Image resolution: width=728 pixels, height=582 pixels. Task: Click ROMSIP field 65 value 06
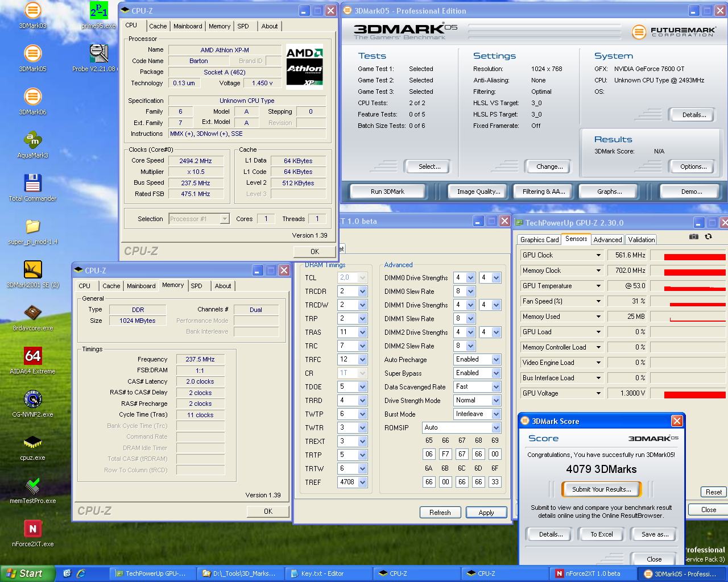429,454
